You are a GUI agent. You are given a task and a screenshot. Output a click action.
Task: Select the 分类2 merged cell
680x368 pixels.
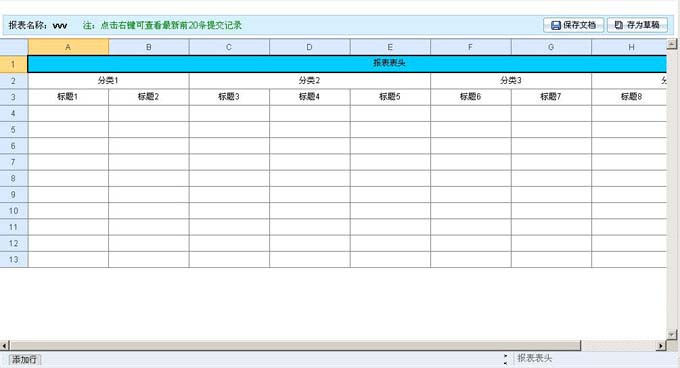click(x=310, y=81)
